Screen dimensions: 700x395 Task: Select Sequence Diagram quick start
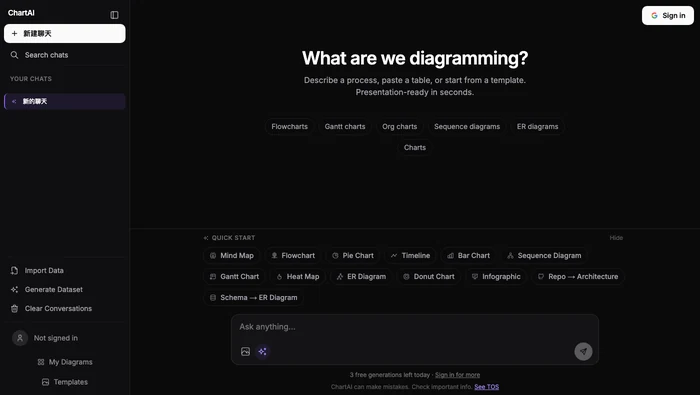pos(544,255)
